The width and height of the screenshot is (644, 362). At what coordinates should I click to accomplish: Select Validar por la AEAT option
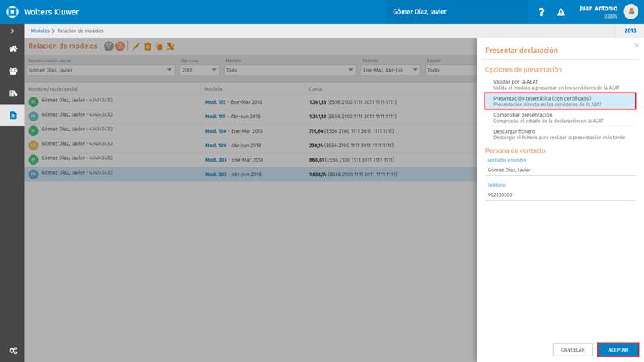coord(560,84)
